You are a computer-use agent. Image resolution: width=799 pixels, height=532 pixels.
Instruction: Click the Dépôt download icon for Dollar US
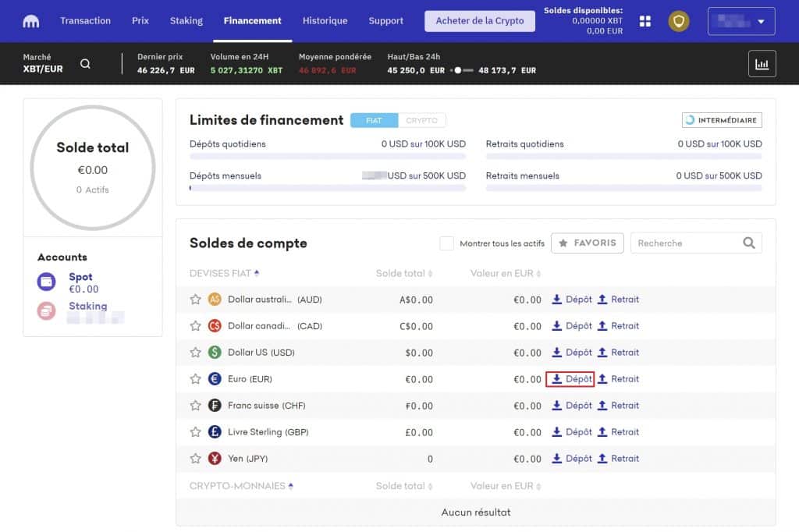click(x=556, y=352)
